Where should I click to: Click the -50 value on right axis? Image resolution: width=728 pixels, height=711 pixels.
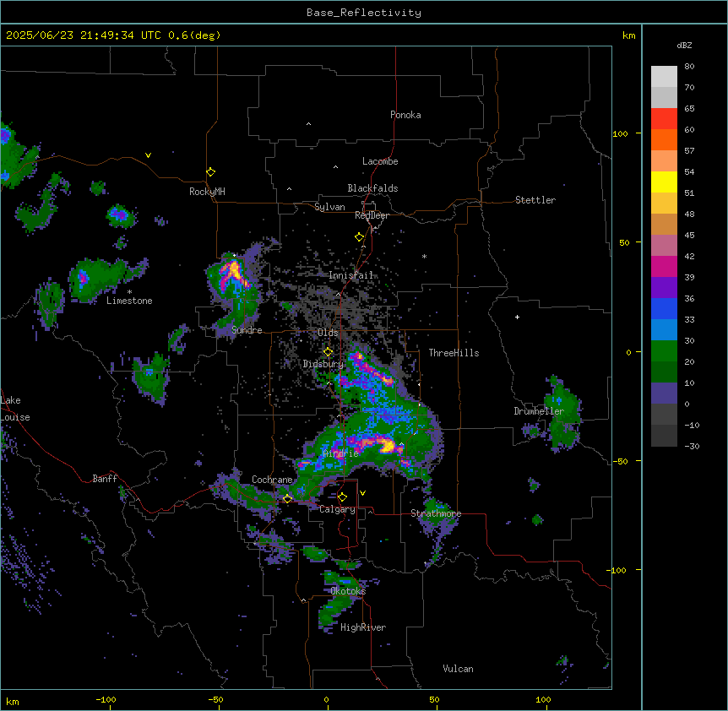pyautogui.click(x=620, y=461)
